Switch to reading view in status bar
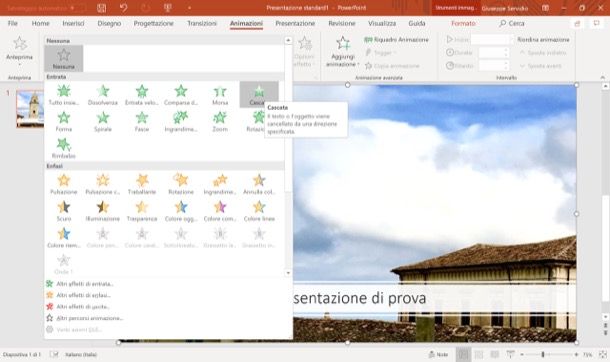Viewport: 610px width, 362px height. tap(494, 354)
